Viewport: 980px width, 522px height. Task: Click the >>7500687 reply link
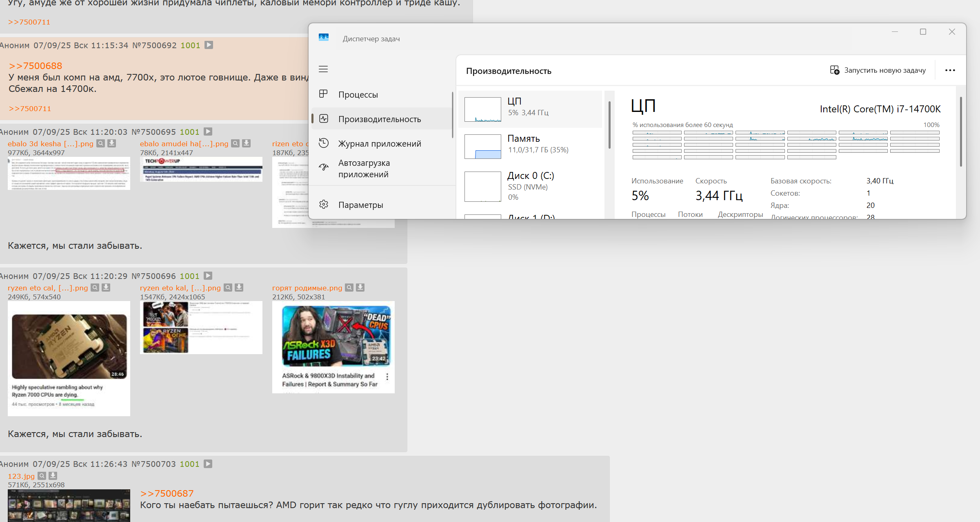(x=167, y=493)
